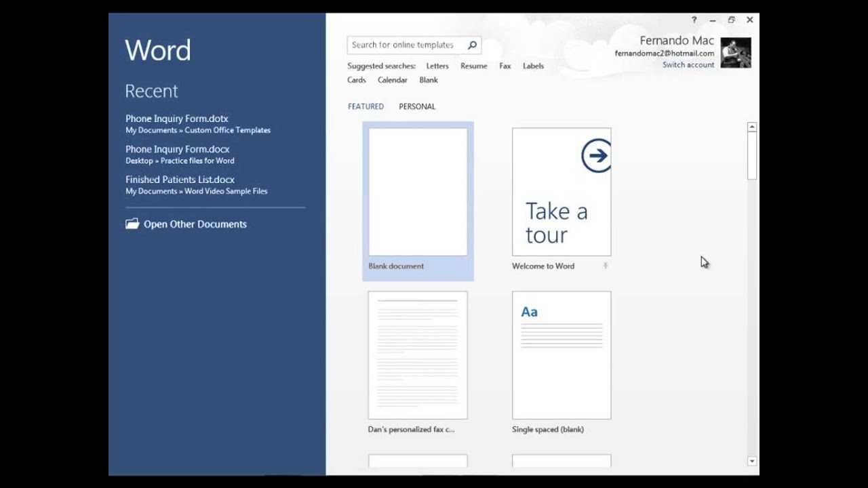
Task: Open the Help question mark icon
Action: (x=694, y=20)
